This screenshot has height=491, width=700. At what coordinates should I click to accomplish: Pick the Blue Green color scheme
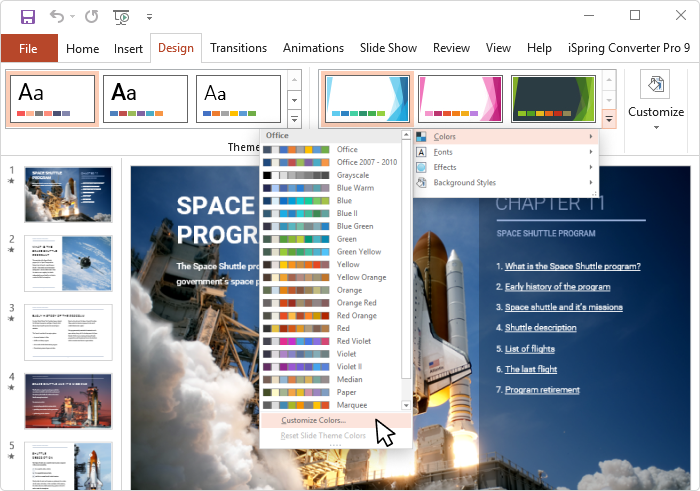330,226
